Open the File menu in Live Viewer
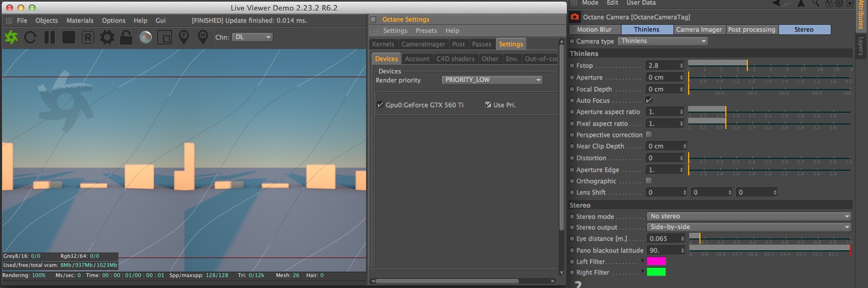The height and width of the screenshot is (288, 868). tap(22, 20)
